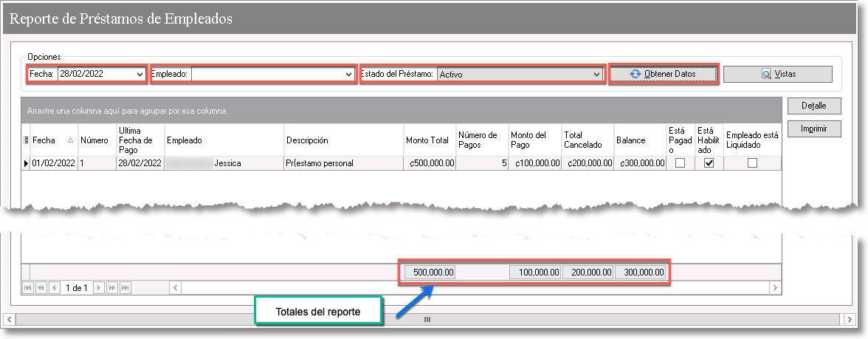The height and width of the screenshot is (339, 868).
Task: Select the 28/02/2022 last payment cell
Action: coord(140,163)
